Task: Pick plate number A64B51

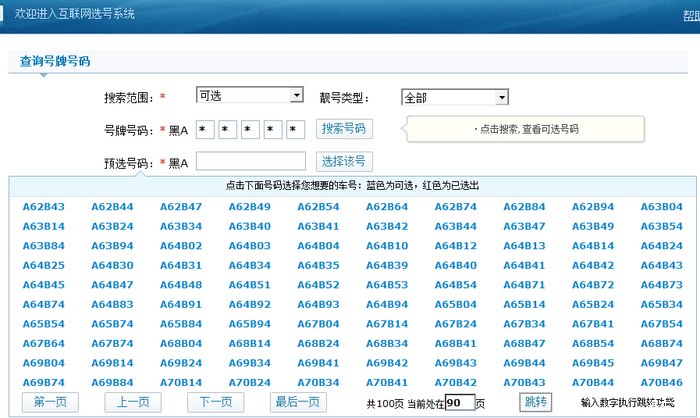Action: click(x=250, y=285)
